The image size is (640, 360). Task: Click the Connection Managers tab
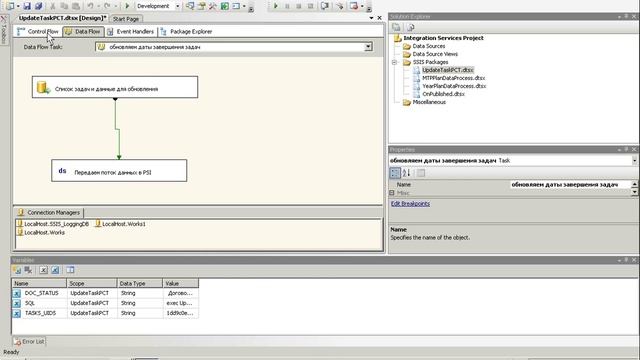click(x=49, y=213)
